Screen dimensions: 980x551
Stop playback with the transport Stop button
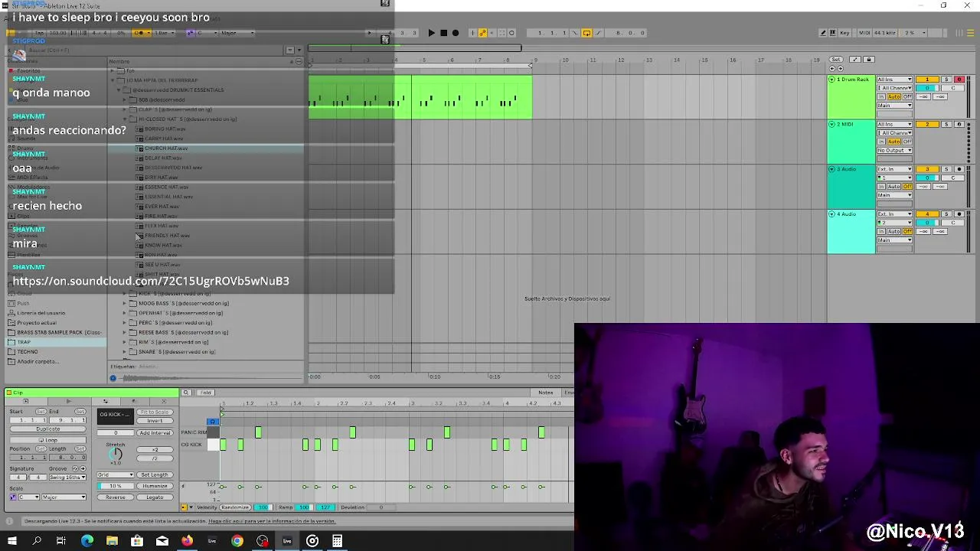[x=443, y=33]
